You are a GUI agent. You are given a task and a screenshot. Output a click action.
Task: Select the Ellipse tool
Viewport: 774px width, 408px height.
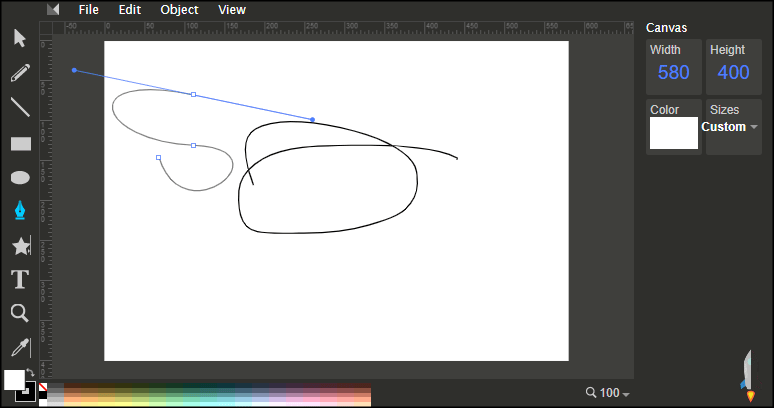click(20, 177)
